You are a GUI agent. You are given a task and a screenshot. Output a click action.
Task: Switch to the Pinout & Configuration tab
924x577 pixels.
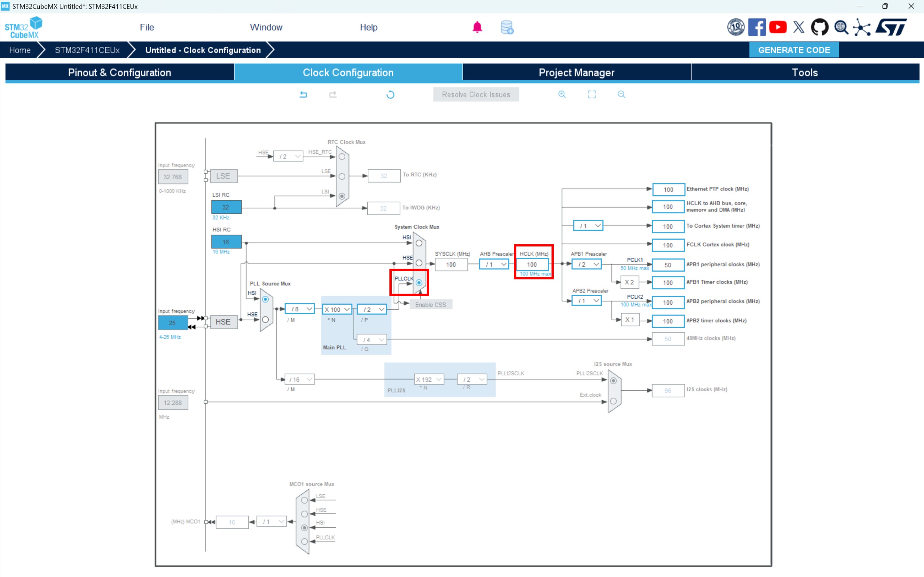(120, 73)
